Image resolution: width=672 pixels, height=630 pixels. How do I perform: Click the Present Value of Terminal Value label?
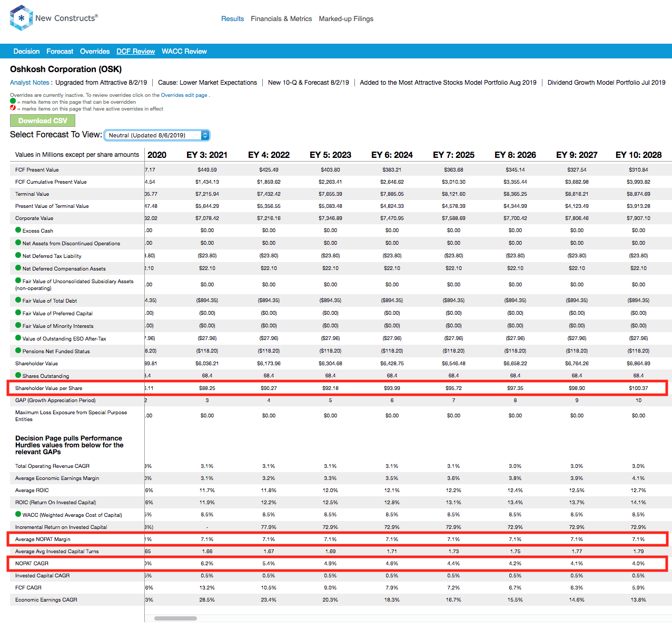pos(52,206)
